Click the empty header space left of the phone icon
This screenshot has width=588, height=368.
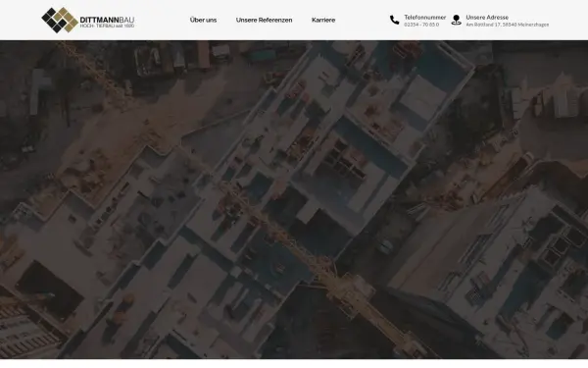362,20
